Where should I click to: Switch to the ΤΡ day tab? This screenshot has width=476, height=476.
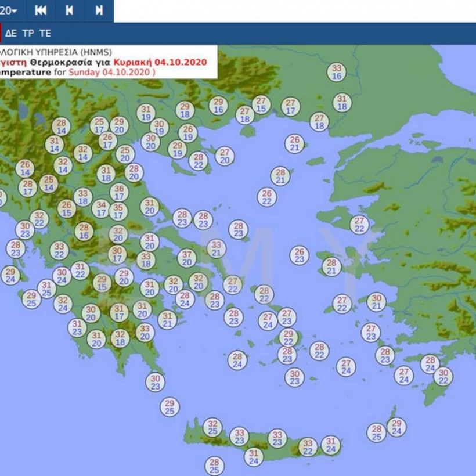[x=27, y=33]
